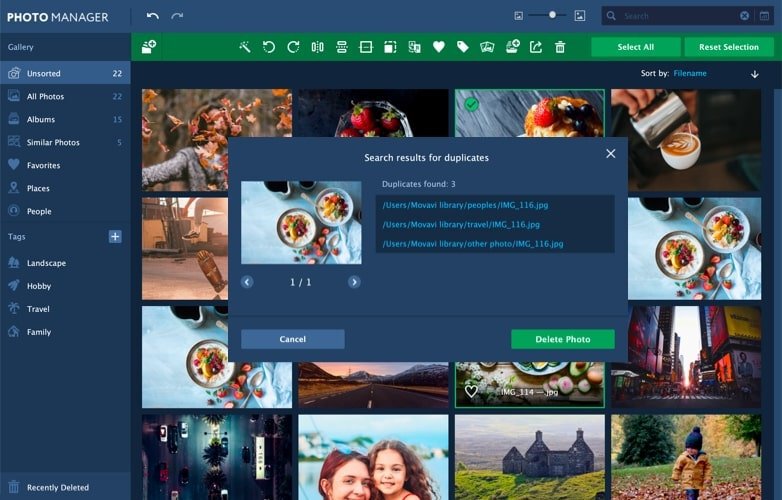Toggle the favorite heart on the IMG_114 thumbnail
This screenshot has height=500, width=782.
click(471, 391)
